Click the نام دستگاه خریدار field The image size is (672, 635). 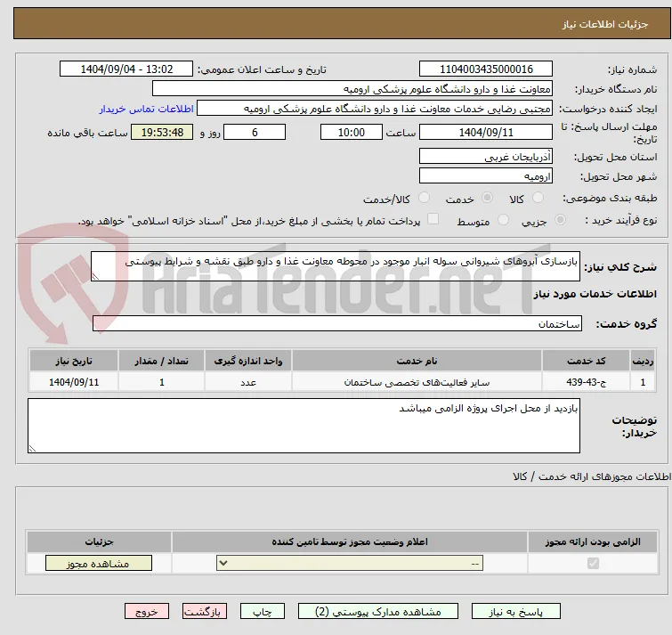(352, 89)
